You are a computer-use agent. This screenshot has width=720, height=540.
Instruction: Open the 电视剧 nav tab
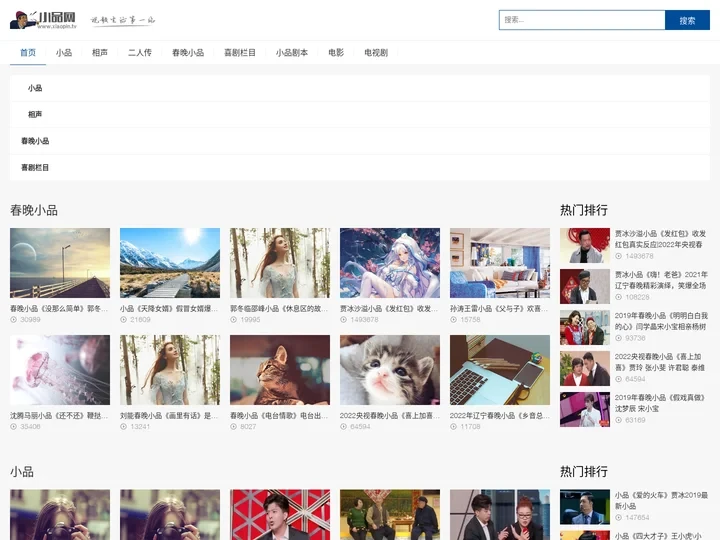(x=376, y=53)
